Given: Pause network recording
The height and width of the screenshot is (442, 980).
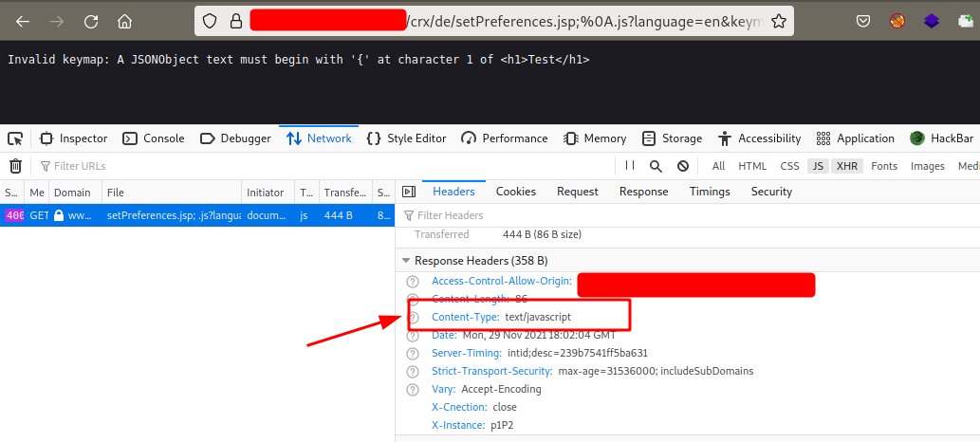Looking at the screenshot, I should [630, 165].
